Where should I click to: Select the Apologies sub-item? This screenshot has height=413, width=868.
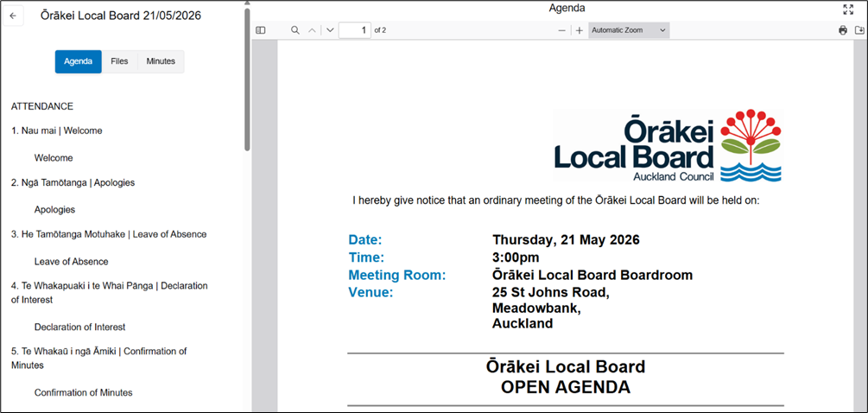coord(54,210)
